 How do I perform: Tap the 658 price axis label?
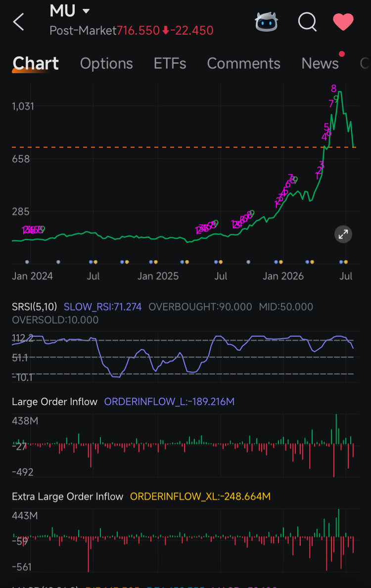(x=21, y=159)
